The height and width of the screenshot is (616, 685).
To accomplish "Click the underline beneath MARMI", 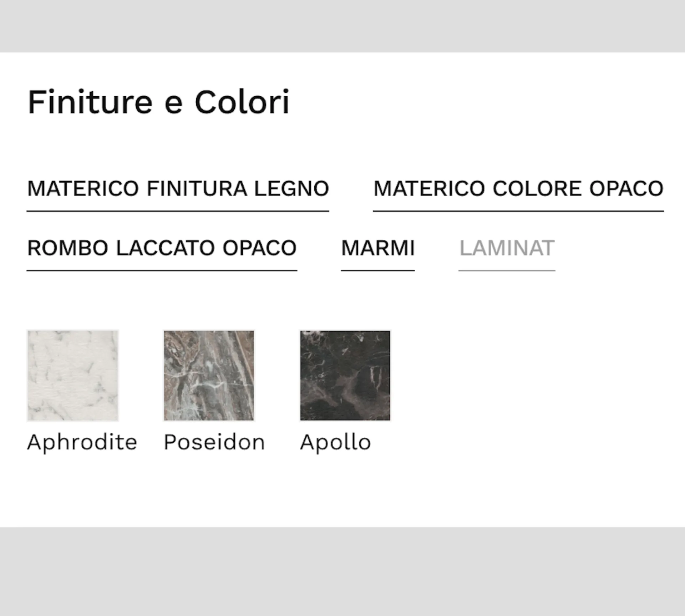I will [378, 271].
